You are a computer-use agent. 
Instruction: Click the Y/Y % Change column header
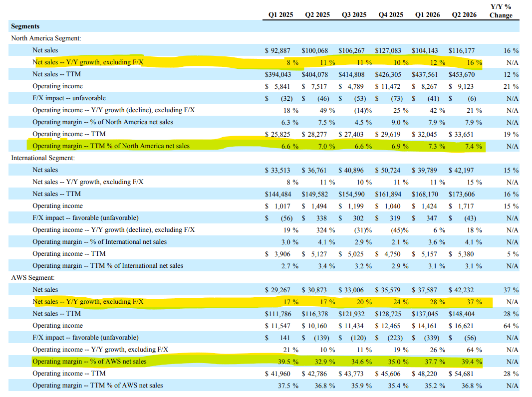coord(501,11)
